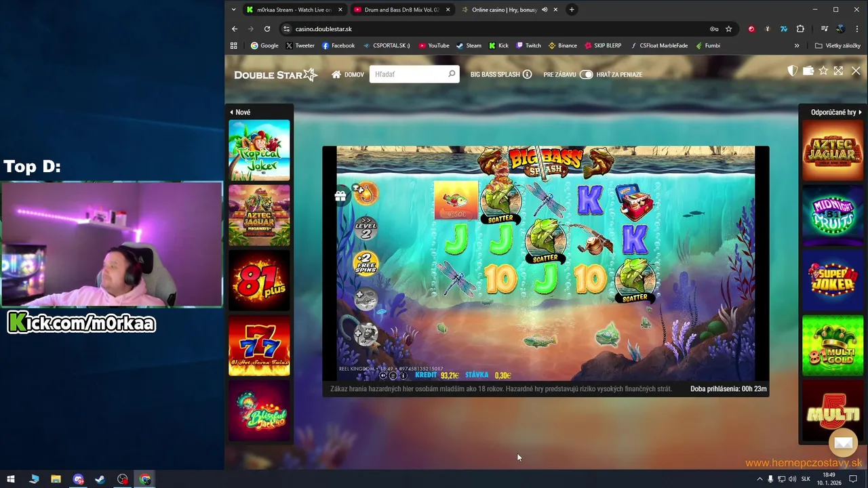Open Binance bookmark
Image resolution: width=868 pixels, height=488 pixels.
(x=563, y=45)
